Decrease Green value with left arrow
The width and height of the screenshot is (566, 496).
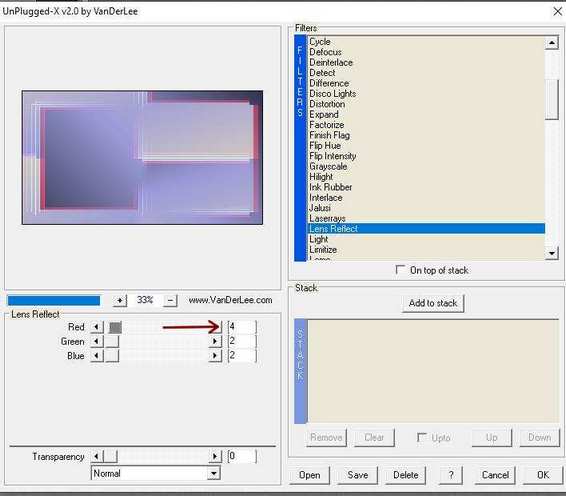click(97, 341)
